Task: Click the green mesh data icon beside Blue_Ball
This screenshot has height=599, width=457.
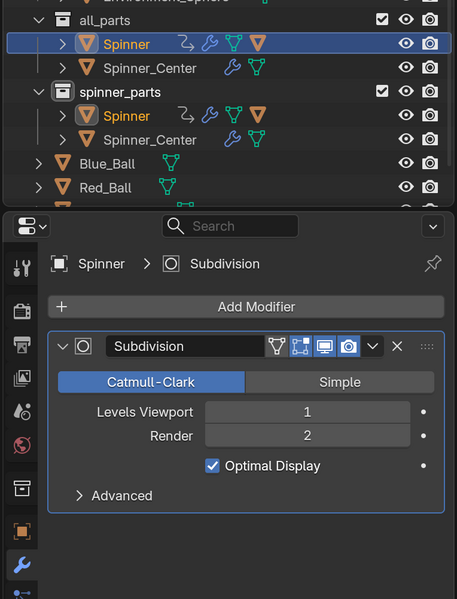Action: coord(171,163)
